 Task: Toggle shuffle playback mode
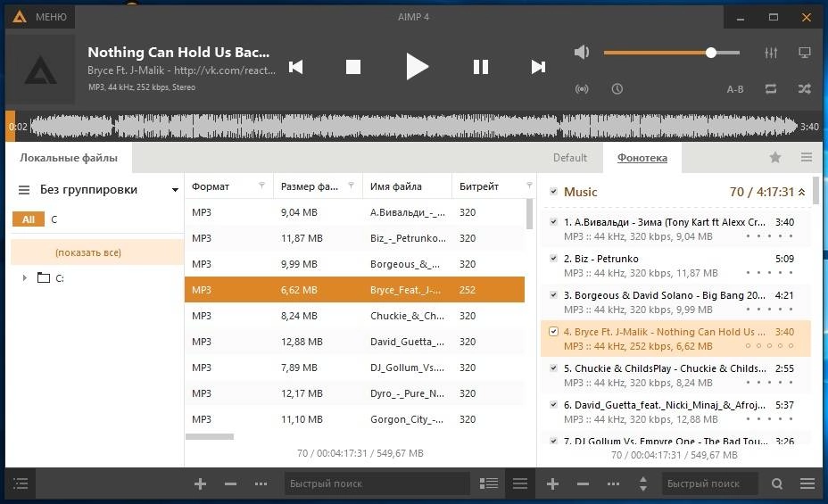(804, 88)
